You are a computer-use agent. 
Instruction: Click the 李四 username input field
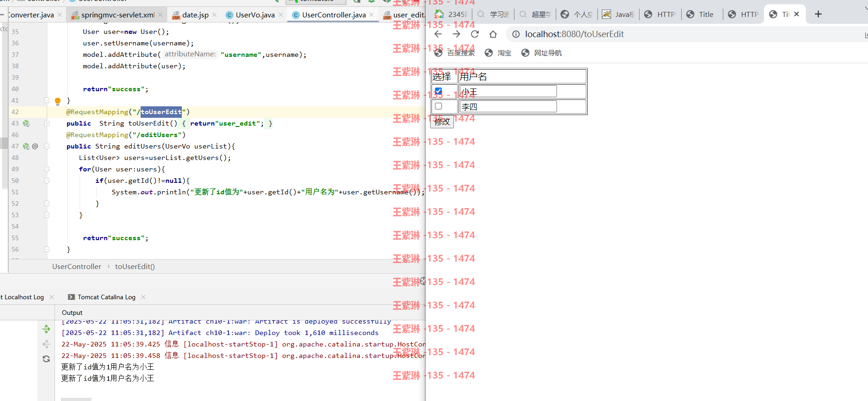pyautogui.click(x=508, y=106)
